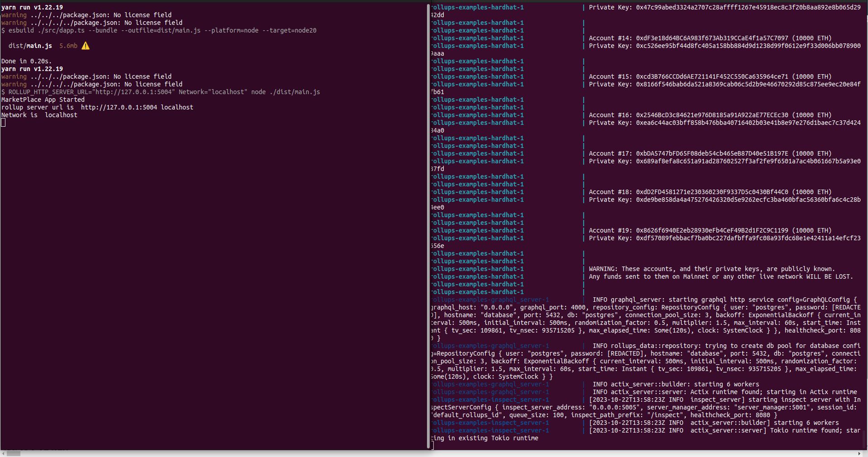Click 'WARNING: These accounts, and their private keys' line
This screenshot has height=457, width=868.
tap(712, 269)
